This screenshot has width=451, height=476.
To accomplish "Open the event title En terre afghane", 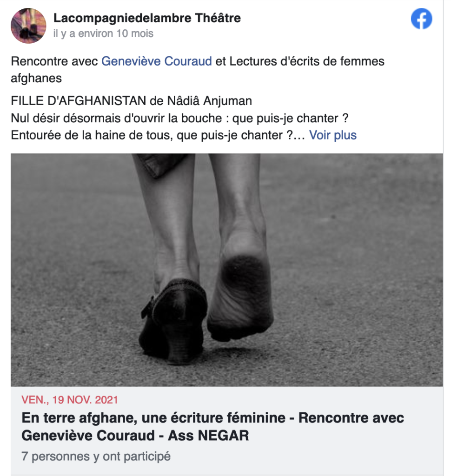I will coord(212,427).
